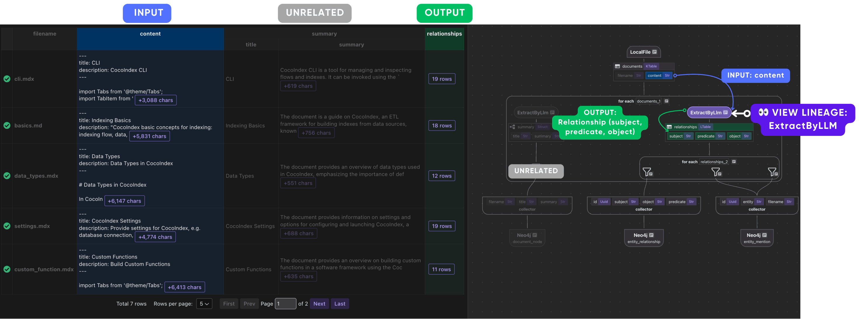Select the content column header

pyautogui.click(x=150, y=34)
